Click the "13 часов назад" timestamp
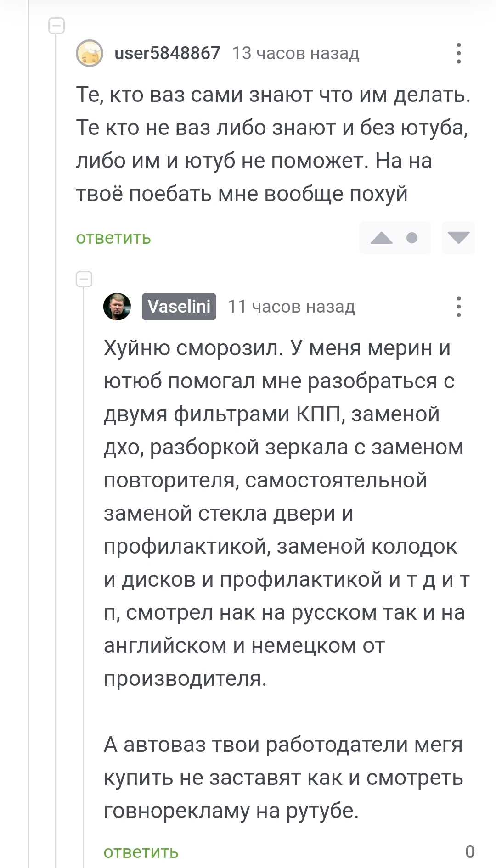Viewport: 496px width, 868px height. [295, 53]
